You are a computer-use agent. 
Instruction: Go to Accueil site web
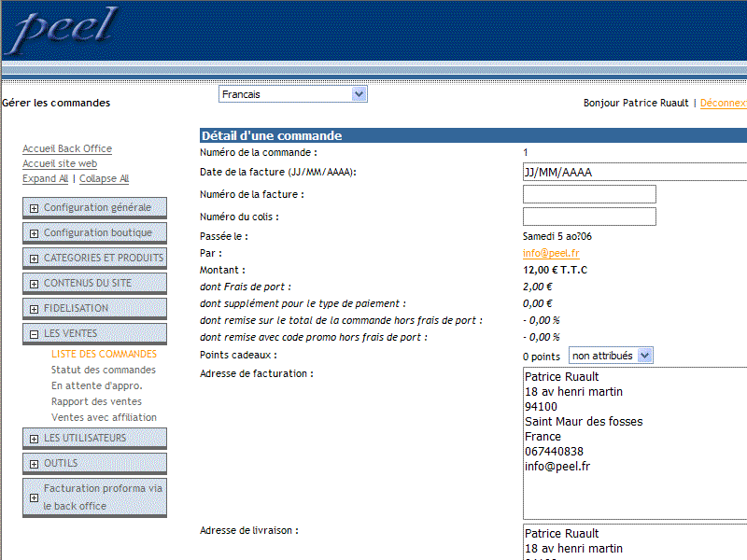click(x=60, y=163)
